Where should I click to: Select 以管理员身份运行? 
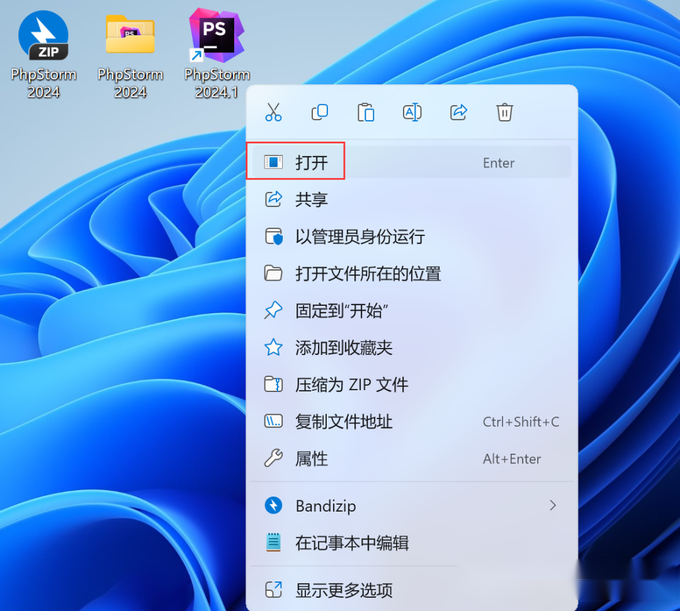coord(411,237)
